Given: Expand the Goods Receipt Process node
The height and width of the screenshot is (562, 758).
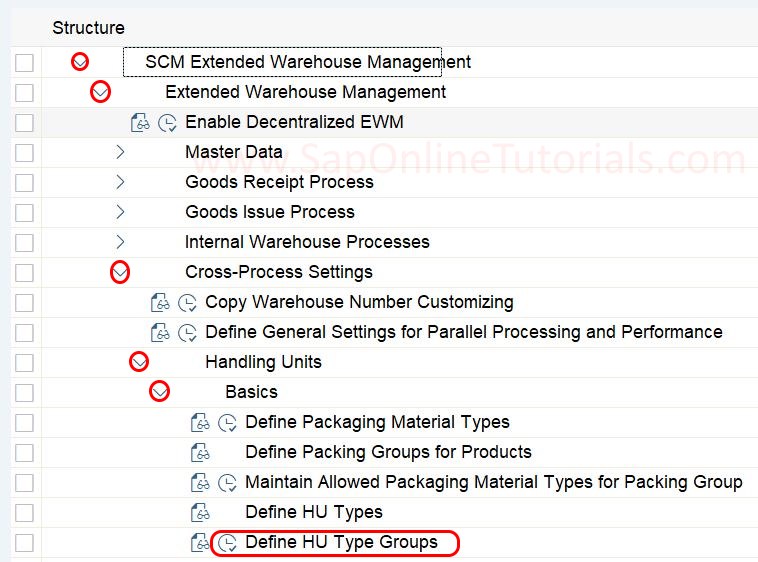Looking at the screenshot, I should (x=120, y=182).
